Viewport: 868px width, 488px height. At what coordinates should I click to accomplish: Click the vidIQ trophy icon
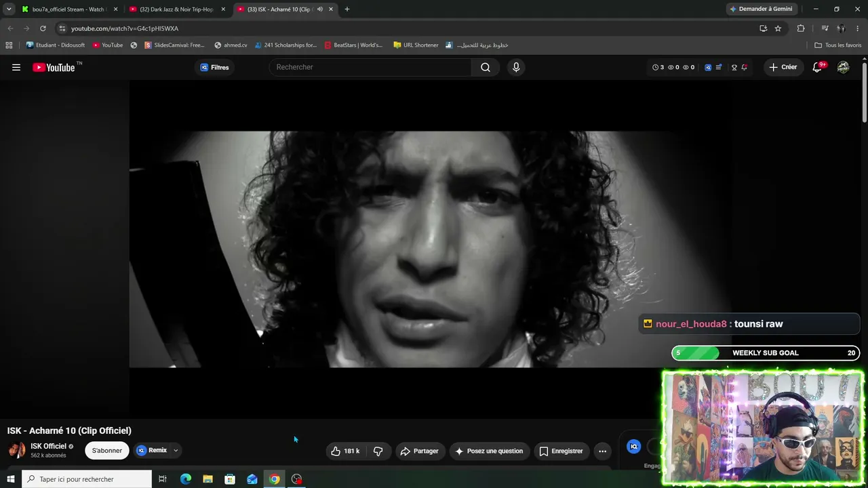pos(734,67)
